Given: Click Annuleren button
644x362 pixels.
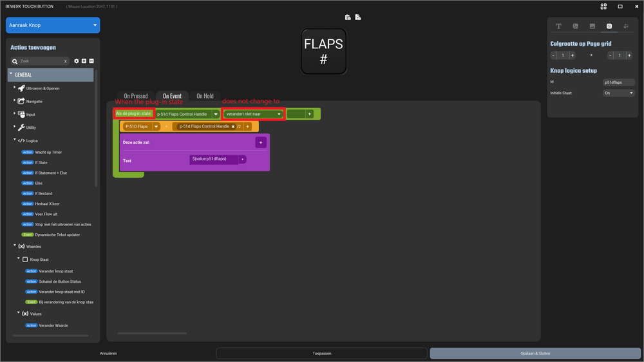Looking at the screenshot, I should click(x=108, y=354).
